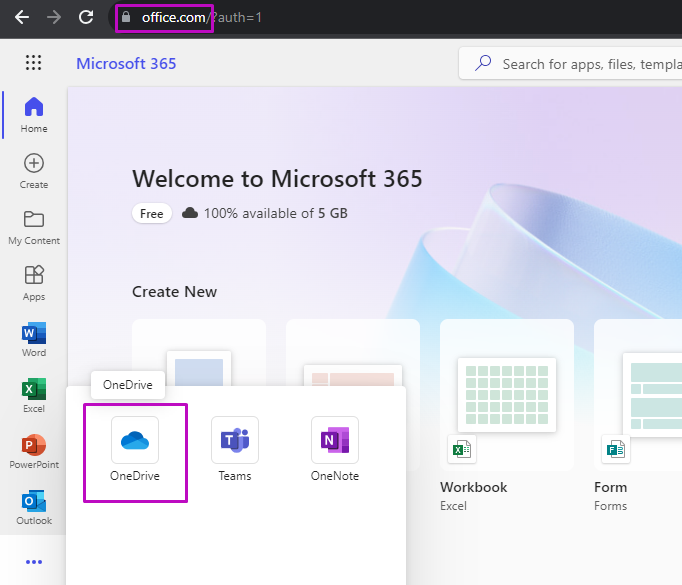
Task: Click the Forms icon on Form card
Action: click(x=616, y=449)
